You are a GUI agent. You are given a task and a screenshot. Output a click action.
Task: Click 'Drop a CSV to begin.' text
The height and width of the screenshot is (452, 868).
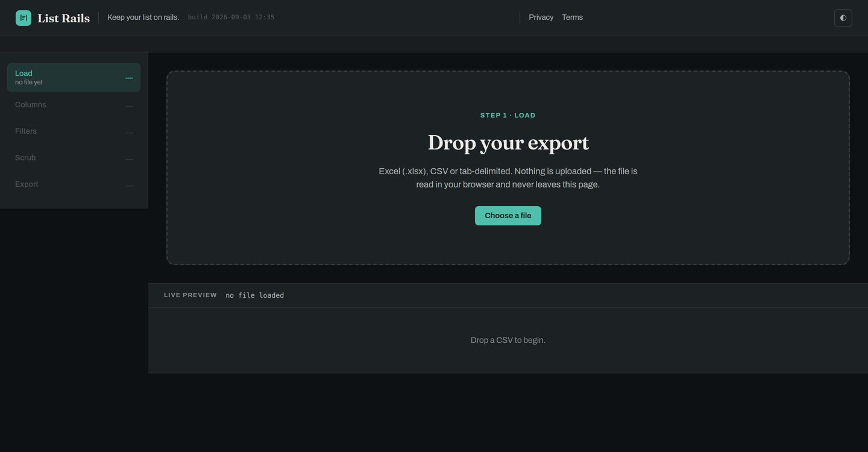tap(508, 340)
